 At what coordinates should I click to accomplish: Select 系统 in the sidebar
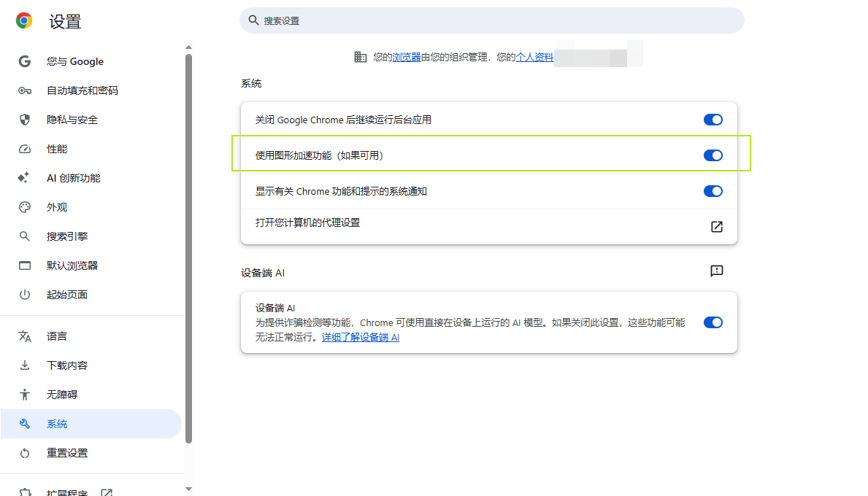(x=91, y=424)
